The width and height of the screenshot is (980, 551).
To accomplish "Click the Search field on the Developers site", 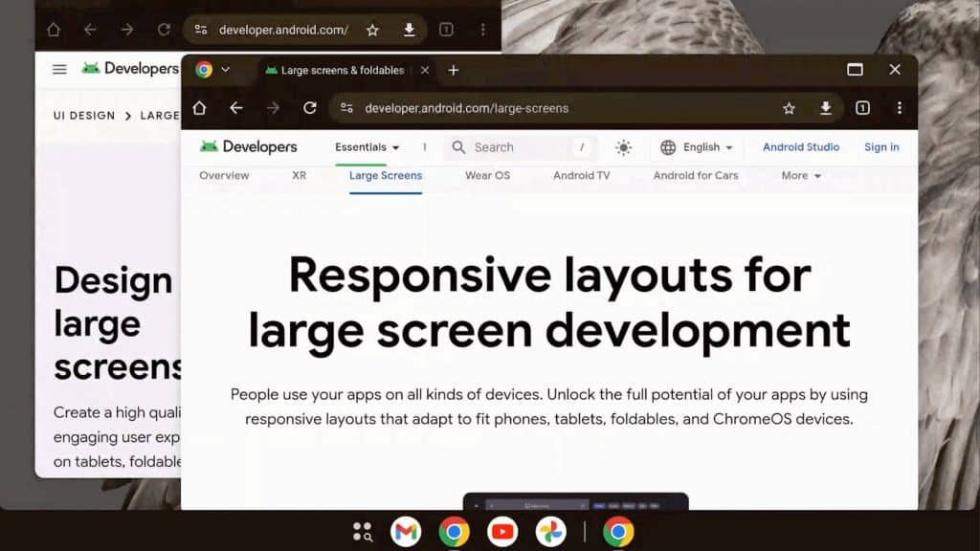I will tap(520, 147).
